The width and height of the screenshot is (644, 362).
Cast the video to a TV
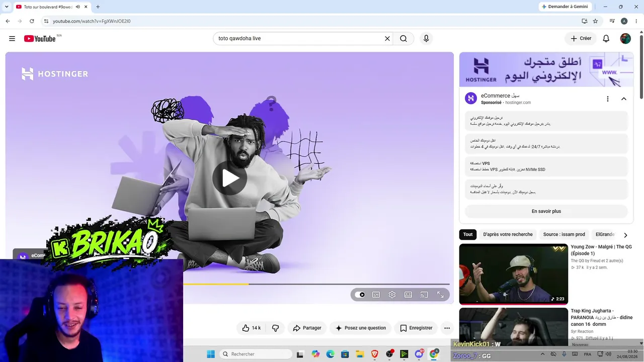pyautogui.click(x=424, y=295)
